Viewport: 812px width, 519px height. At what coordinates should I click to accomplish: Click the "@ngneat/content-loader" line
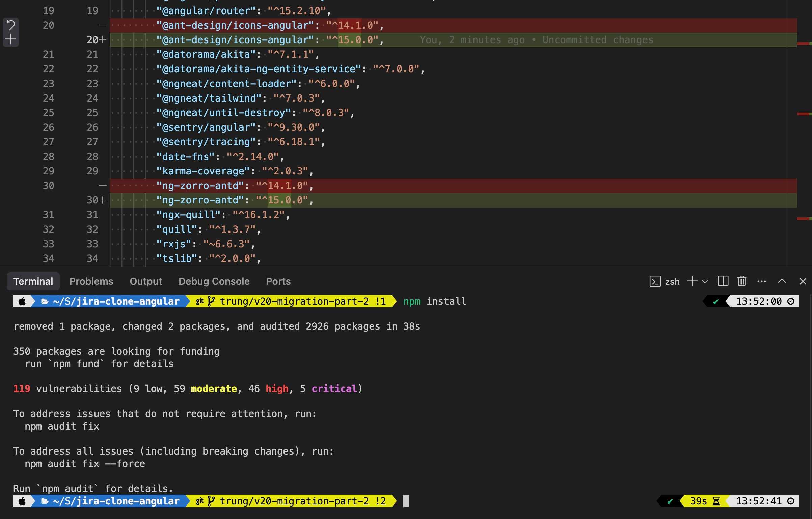pos(258,84)
